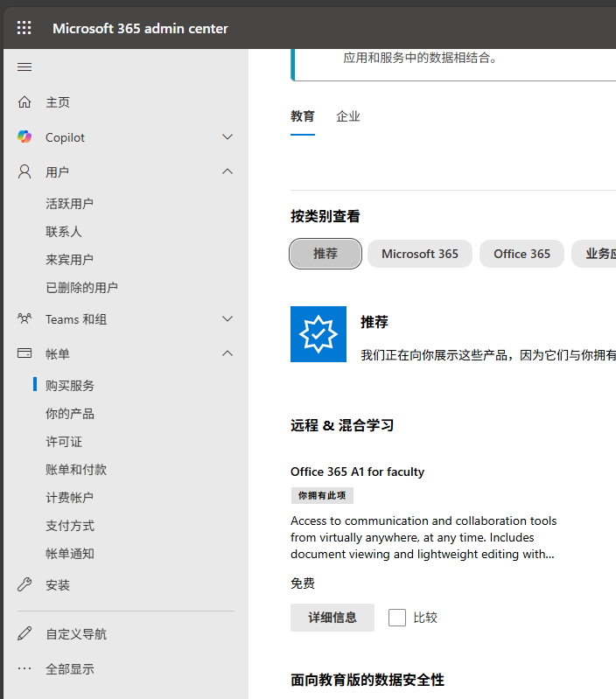Go to 主页 label
Screen dimensions: 616x699
[x=58, y=102]
